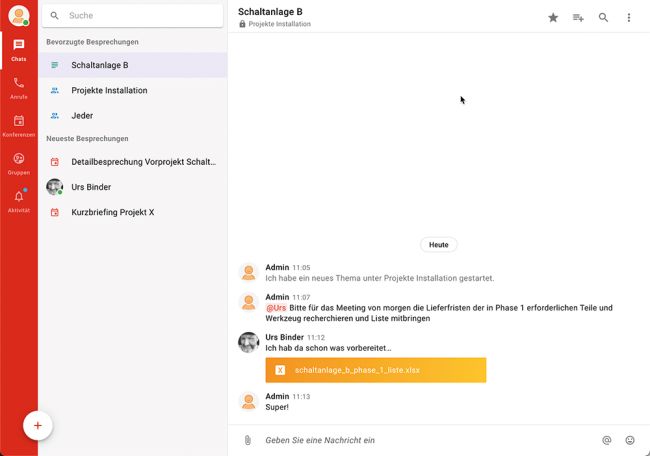Click the message field Geben Sie eine Nachricht ein
The width and height of the screenshot is (650, 456).
coord(427,440)
